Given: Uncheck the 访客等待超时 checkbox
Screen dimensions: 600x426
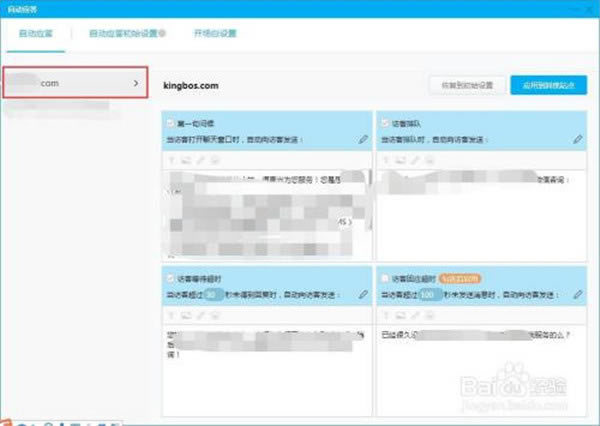Looking at the screenshot, I should [x=171, y=279].
